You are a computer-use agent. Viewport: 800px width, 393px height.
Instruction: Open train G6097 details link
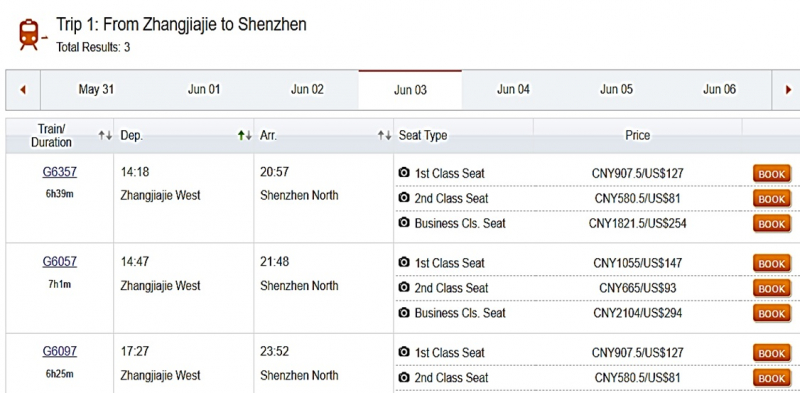click(x=60, y=352)
